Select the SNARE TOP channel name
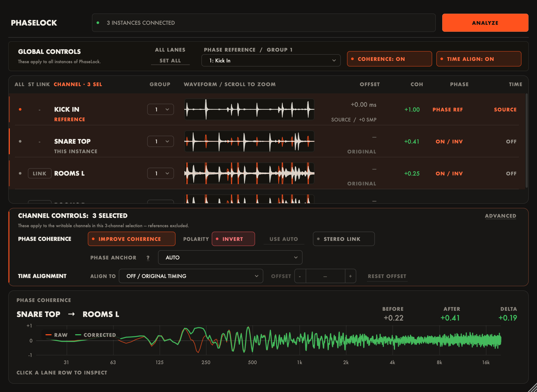Screen dimensions: 537x392 point(72,141)
